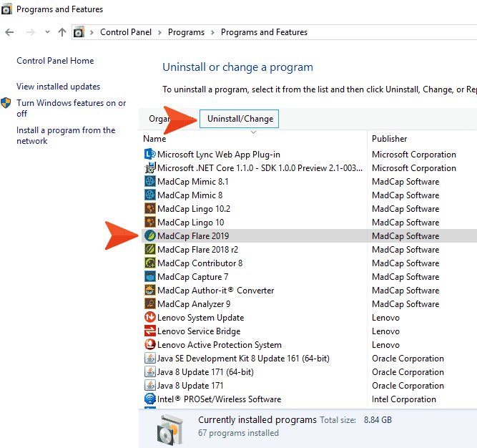
Task: Click the MadCap Analyzer 9 icon
Action: [x=149, y=303]
